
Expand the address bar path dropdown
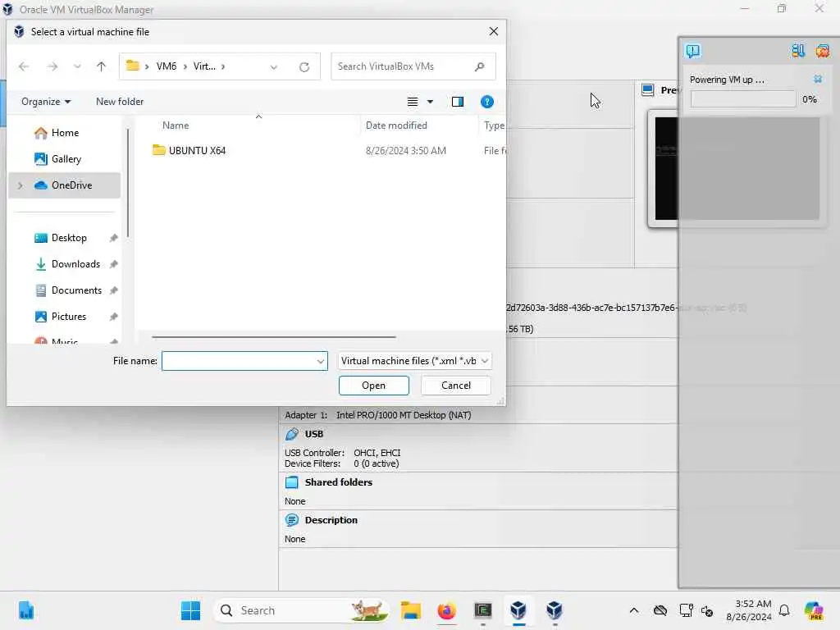coord(274,67)
